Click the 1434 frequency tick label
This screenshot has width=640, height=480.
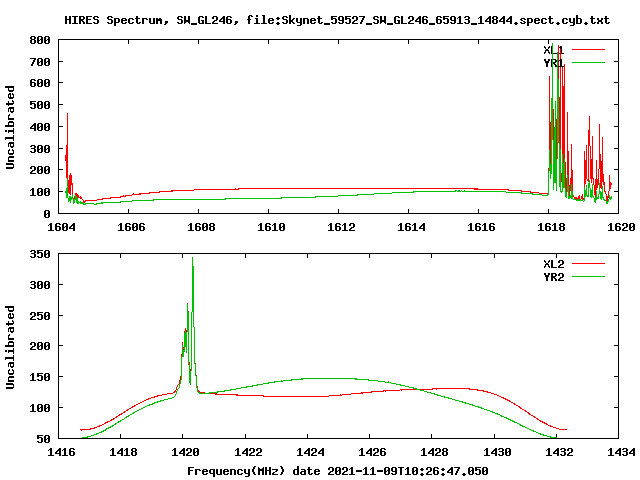[621, 452]
